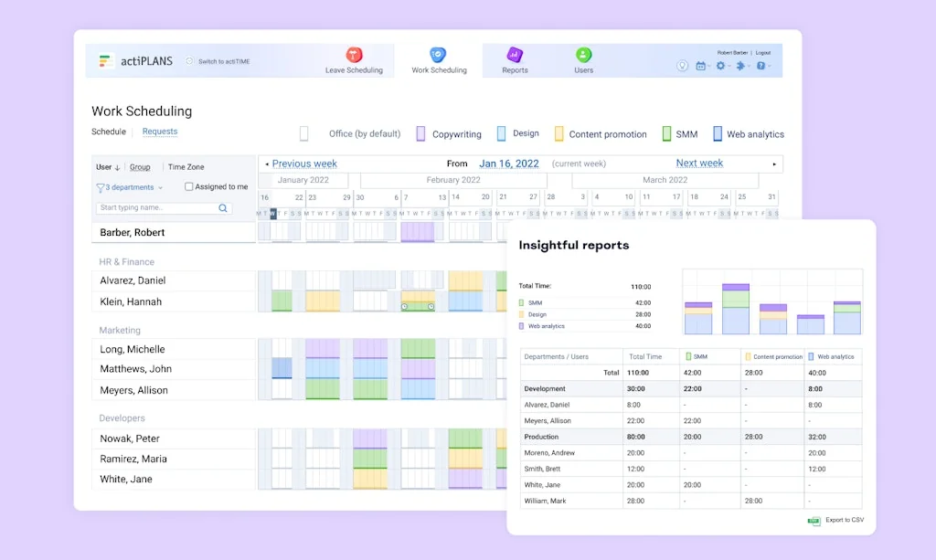Click the lightbulb tips icon

(x=682, y=66)
